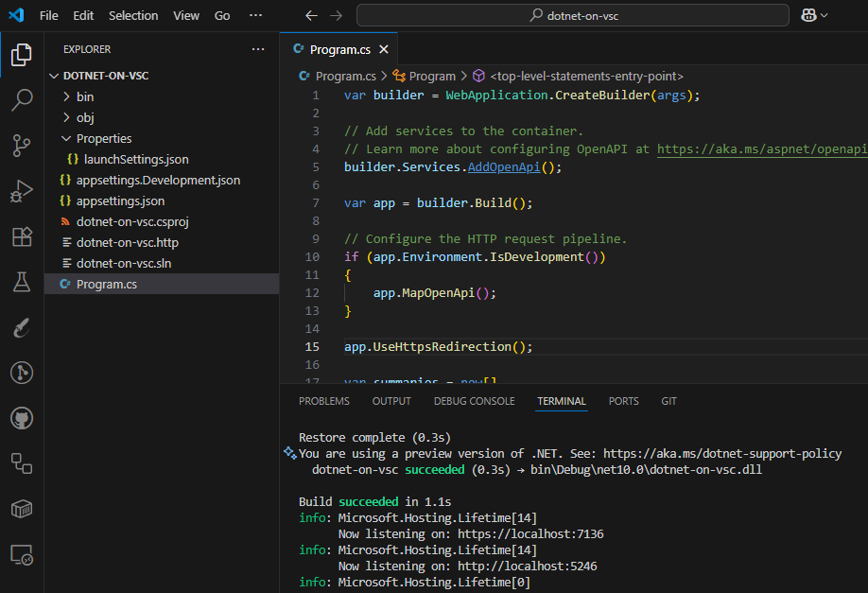Open the Extensions view
The height and width of the screenshot is (593, 868).
[22, 236]
